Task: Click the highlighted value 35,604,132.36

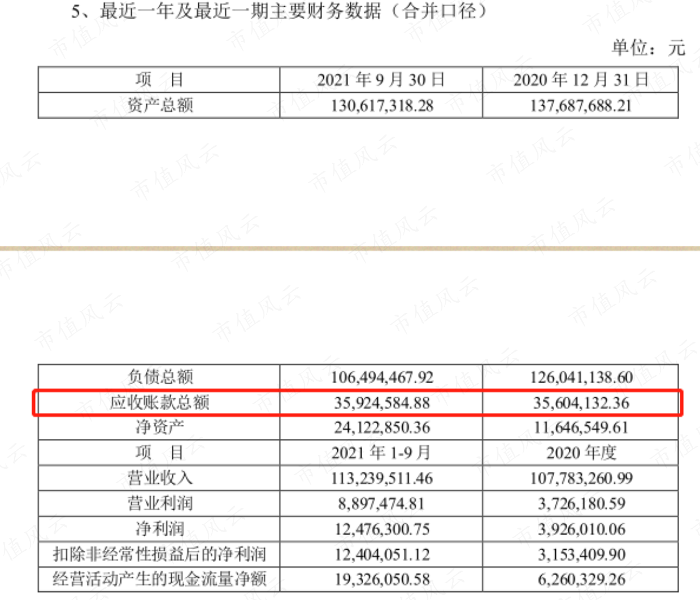Action: point(581,403)
